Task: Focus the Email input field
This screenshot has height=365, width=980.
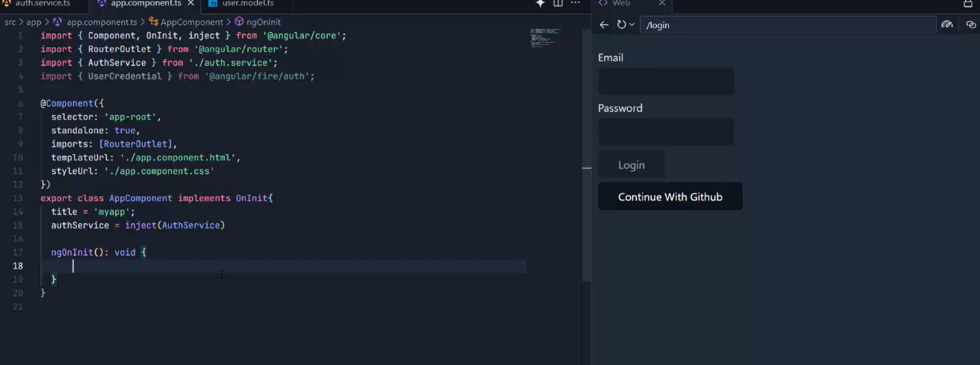Action: pos(666,81)
